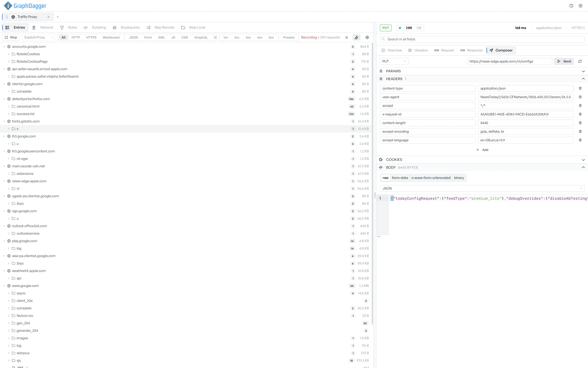
Task: Click the list view icon next to request count
Action: 347,38
